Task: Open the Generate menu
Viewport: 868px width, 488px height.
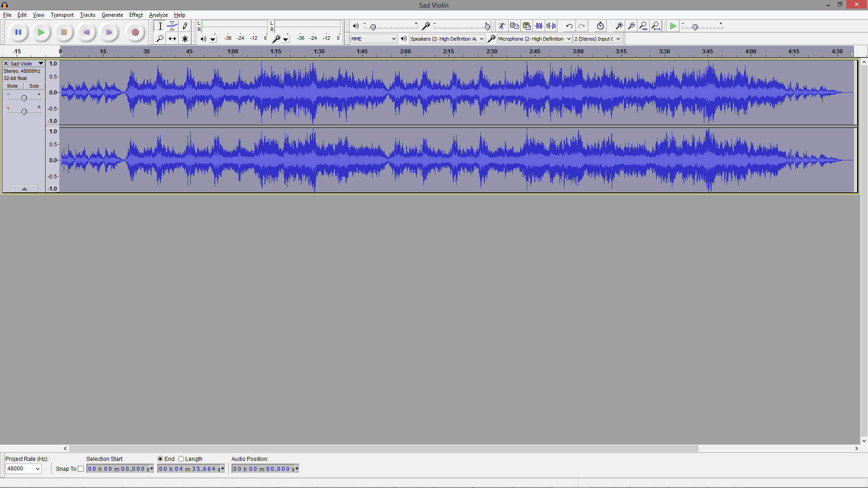Action: [x=112, y=15]
